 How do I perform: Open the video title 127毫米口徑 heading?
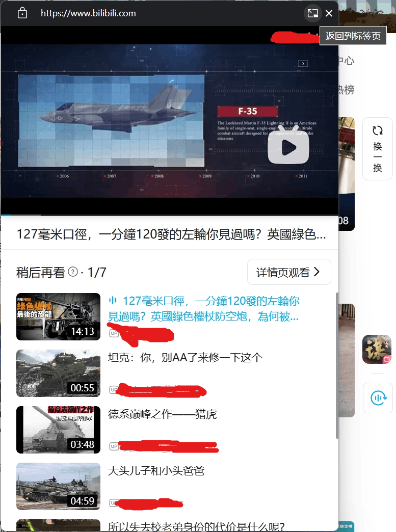tap(171, 234)
